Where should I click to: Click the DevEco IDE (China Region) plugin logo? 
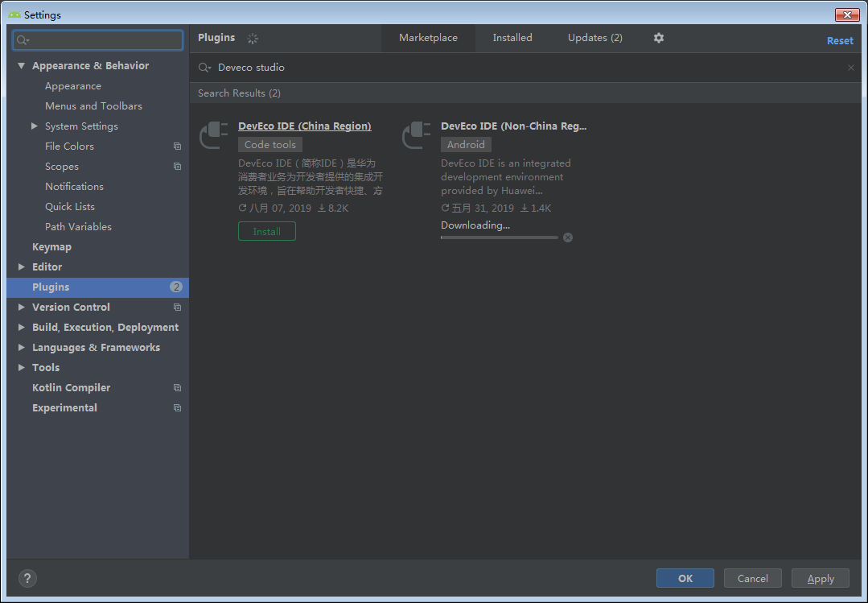[x=212, y=134]
